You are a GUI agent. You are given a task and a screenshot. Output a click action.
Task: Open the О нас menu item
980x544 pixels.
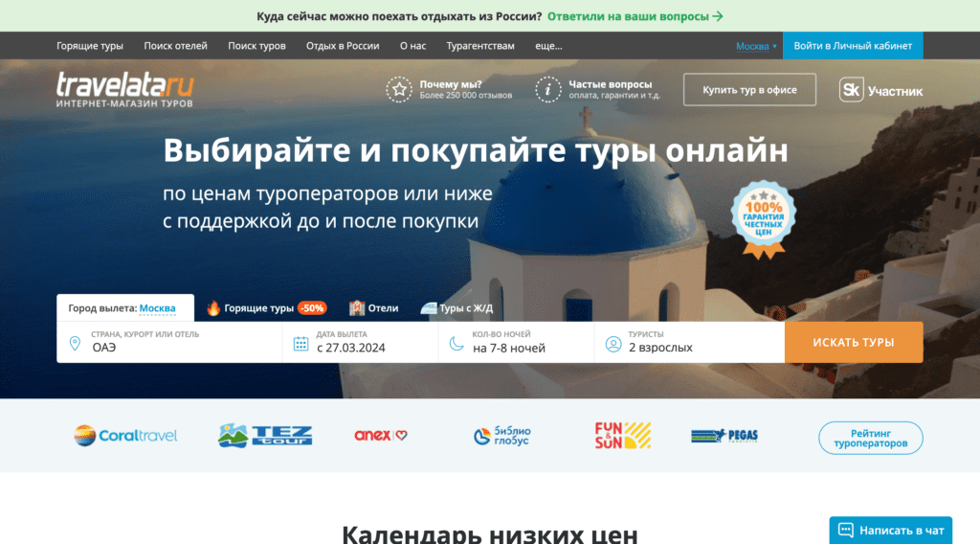click(413, 46)
